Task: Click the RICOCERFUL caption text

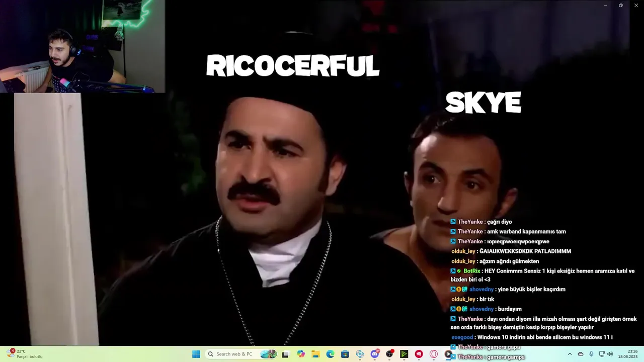Action: (293, 66)
